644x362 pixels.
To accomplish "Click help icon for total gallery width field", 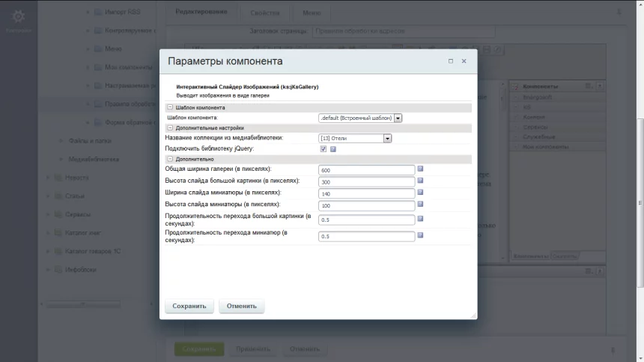I will [x=421, y=169].
